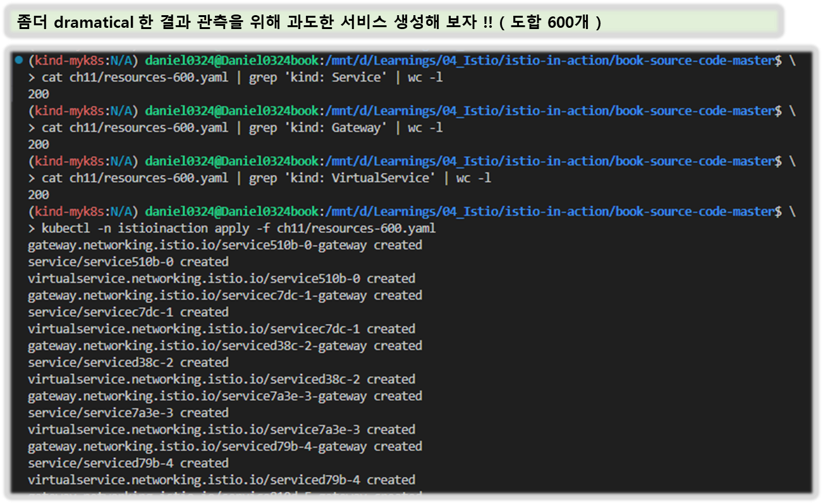Click virtualservice line for service510b-0
The height and width of the screenshot is (504, 823).
click(x=222, y=279)
